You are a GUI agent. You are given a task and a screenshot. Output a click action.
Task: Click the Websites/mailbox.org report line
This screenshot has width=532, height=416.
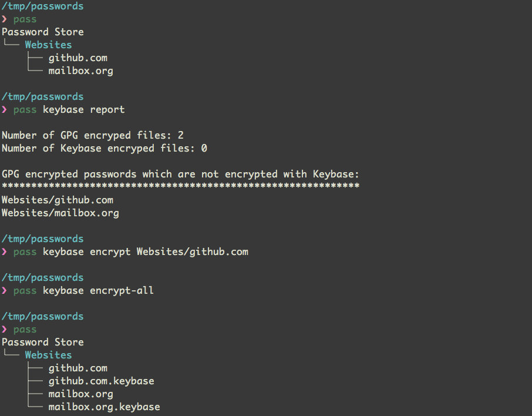point(60,213)
